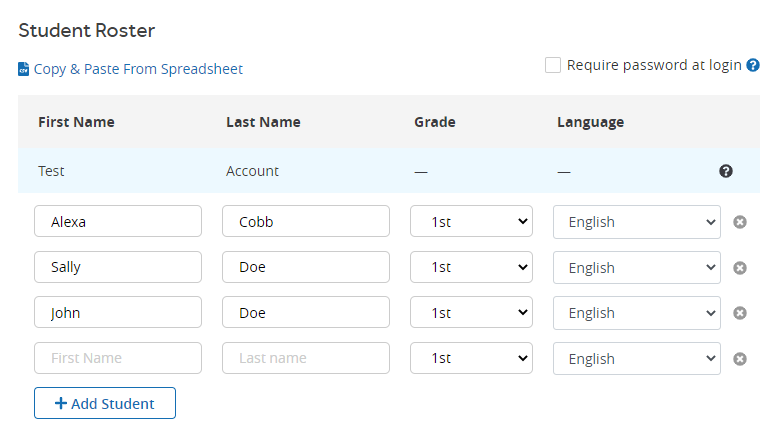This screenshot has width=778, height=437.
Task: Click the Add Student button
Action: pos(105,403)
